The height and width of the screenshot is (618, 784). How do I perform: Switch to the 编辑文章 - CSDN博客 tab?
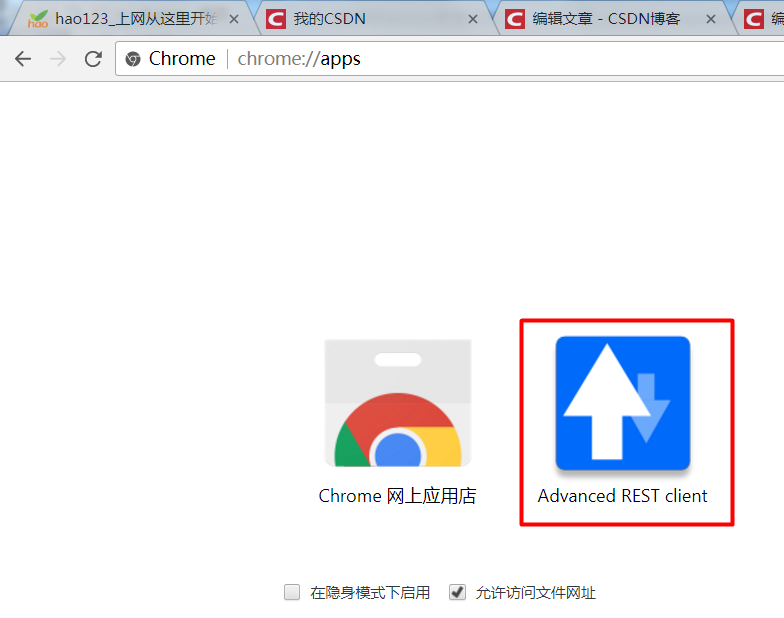[x=612, y=19]
